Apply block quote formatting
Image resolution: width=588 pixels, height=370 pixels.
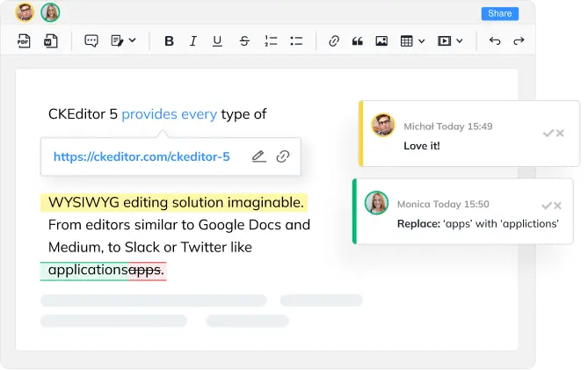pyautogui.click(x=358, y=40)
